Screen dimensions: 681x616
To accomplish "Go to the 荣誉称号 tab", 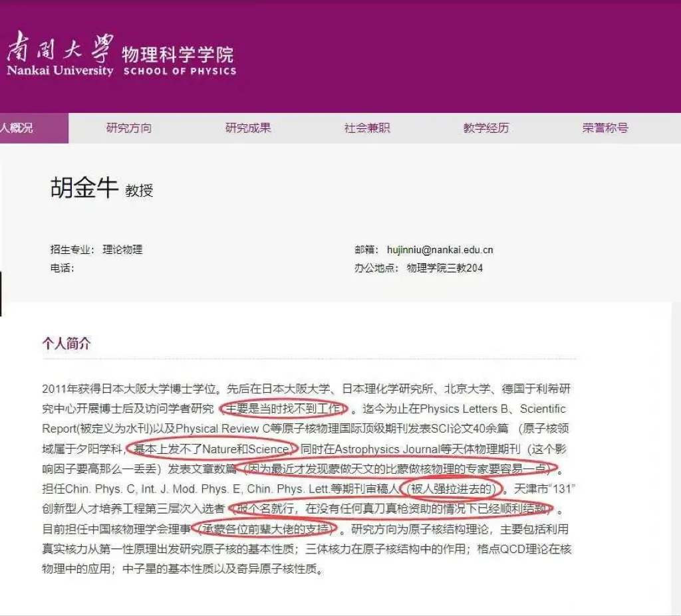I will click(x=605, y=128).
